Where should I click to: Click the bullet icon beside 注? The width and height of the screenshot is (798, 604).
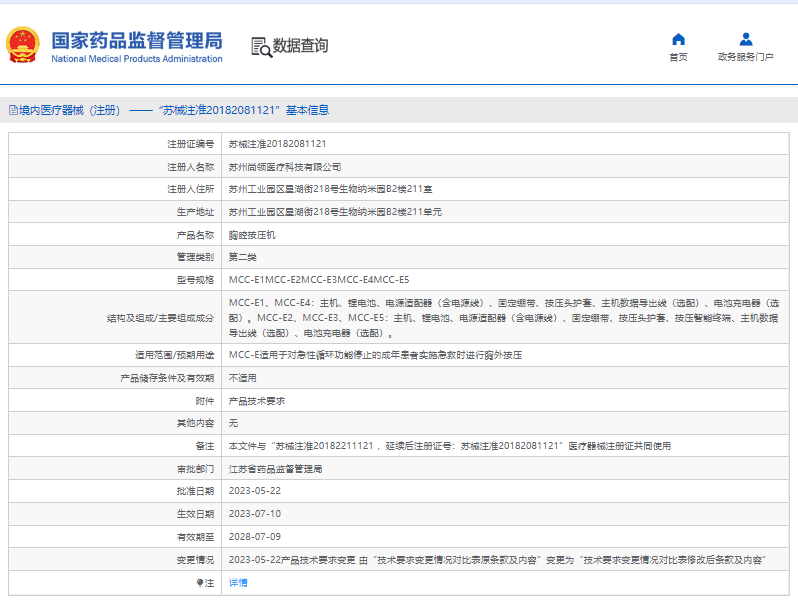[200, 582]
